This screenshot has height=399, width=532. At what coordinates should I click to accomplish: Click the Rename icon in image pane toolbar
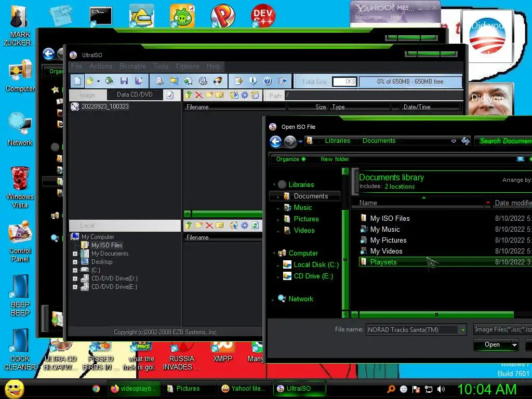tap(220, 96)
